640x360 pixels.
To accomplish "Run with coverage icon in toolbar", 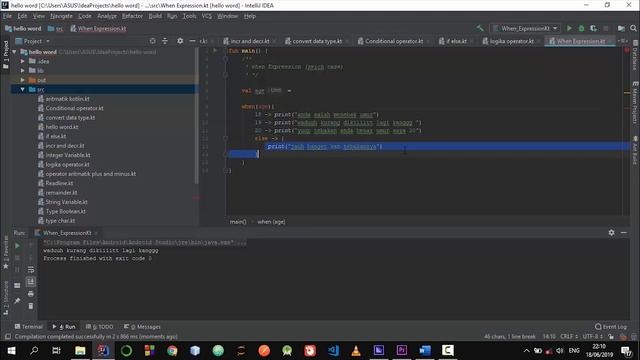I will pos(593,28).
